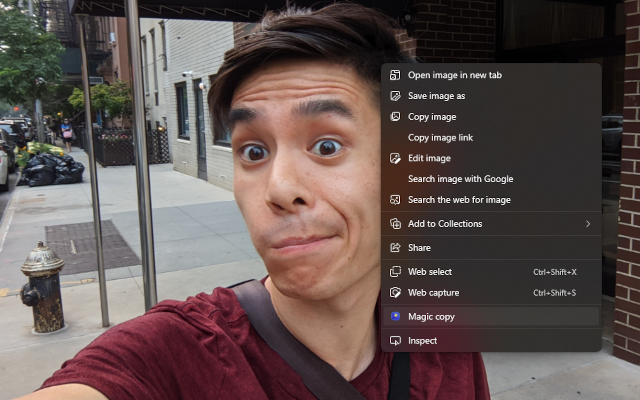This screenshot has height=400, width=640.
Task: Pick the Inspect menu option
Action: [x=422, y=341]
